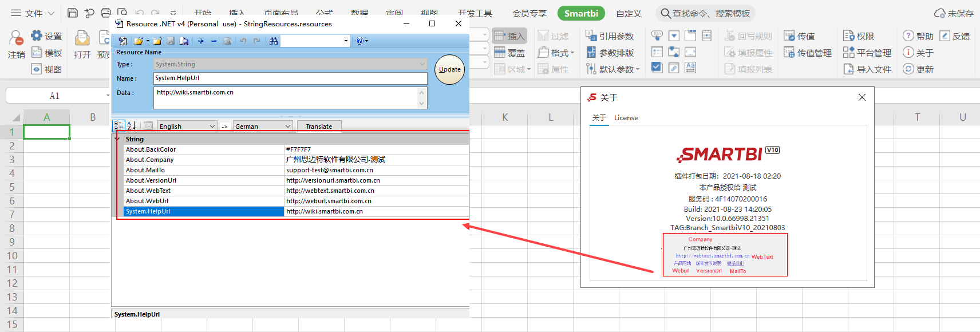Open the Type System.String dropdown
The width and height of the screenshot is (980, 332).
pyautogui.click(x=422, y=64)
